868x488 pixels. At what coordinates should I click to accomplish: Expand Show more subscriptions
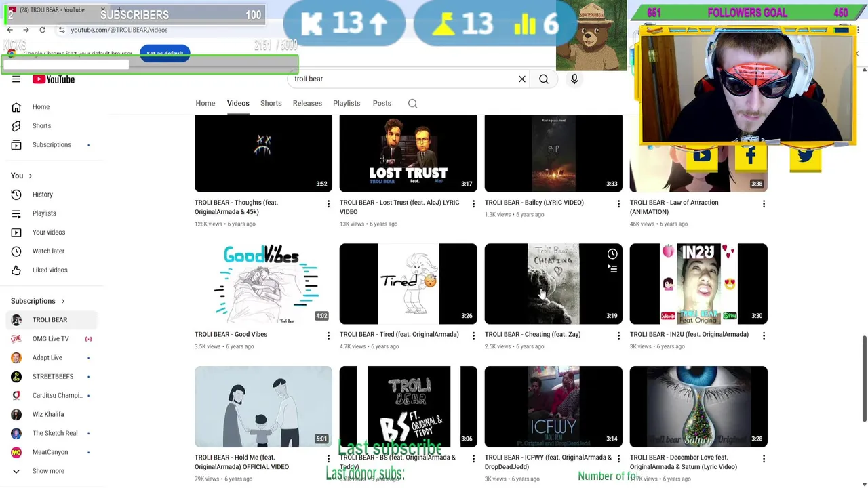coord(47,471)
